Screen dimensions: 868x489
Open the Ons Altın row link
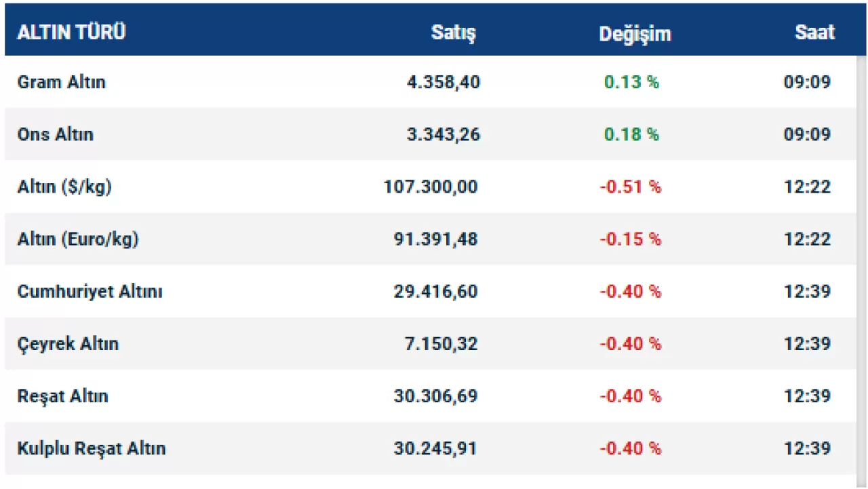tap(56, 134)
